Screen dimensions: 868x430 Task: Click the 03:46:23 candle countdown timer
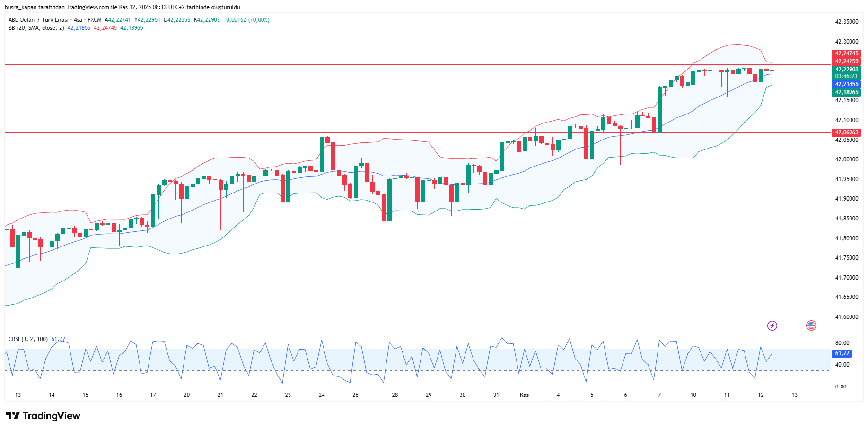coord(846,76)
